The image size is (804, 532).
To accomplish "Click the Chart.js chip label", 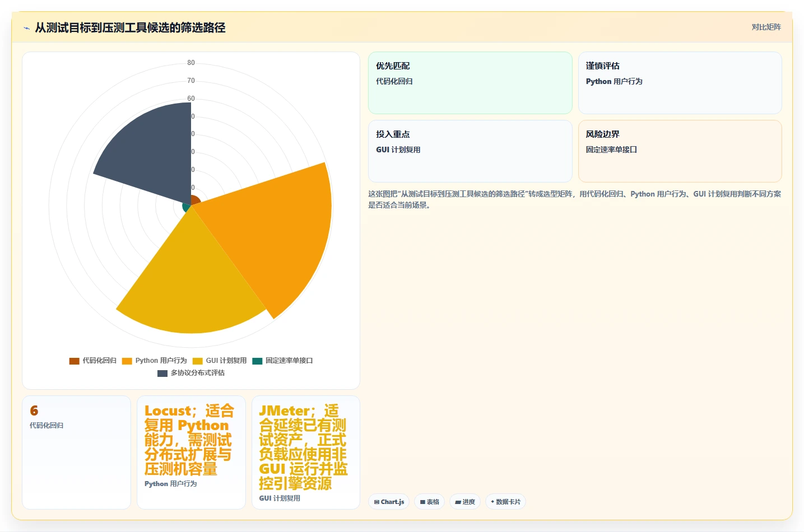I will [x=392, y=502].
